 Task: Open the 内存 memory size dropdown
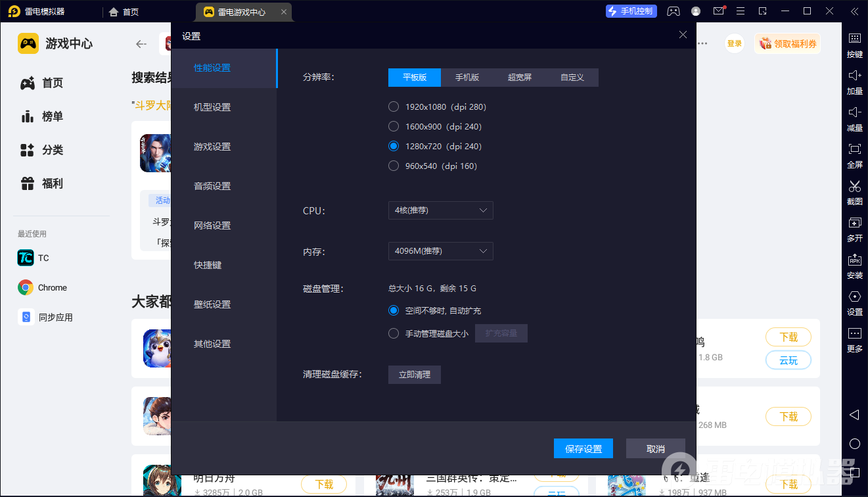(440, 251)
